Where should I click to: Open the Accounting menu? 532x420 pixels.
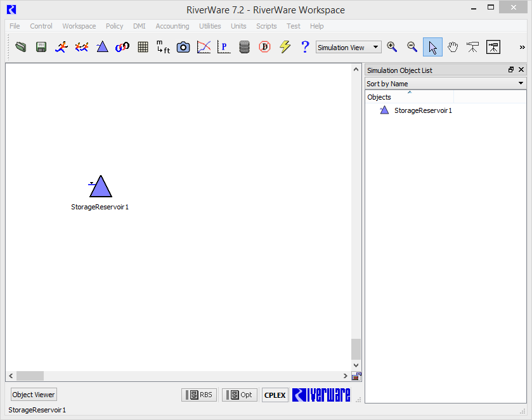pyautogui.click(x=172, y=26)
